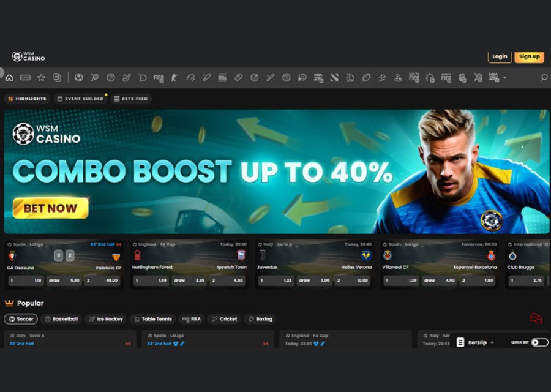This screenshot has height=392, width=551.
Task: Bet on Osasuna–Valencia draw at 5.80
Action: (64, 281)
